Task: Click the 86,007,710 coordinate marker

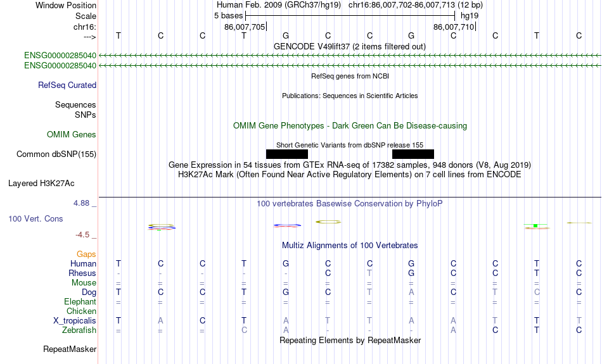Action: pos(454,27)
